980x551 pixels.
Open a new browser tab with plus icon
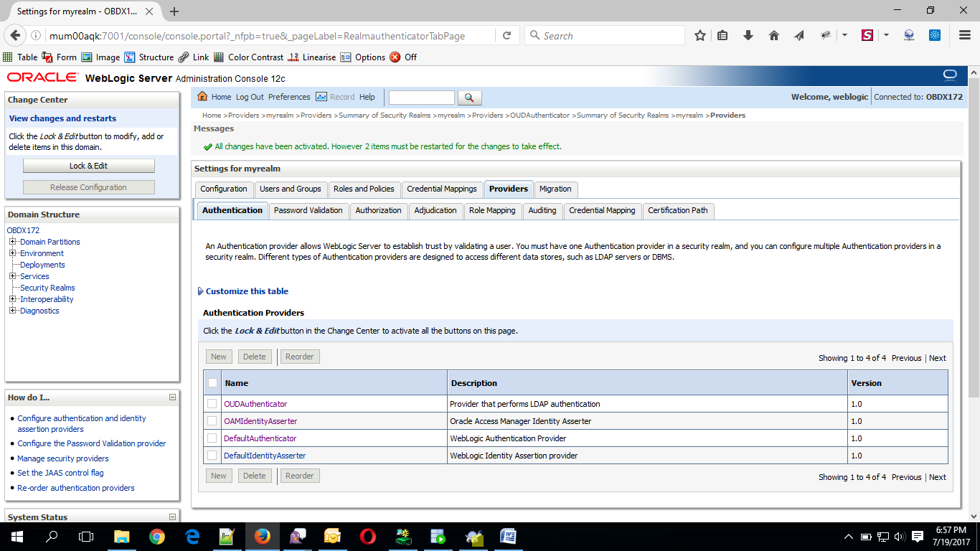click(174, 11)
